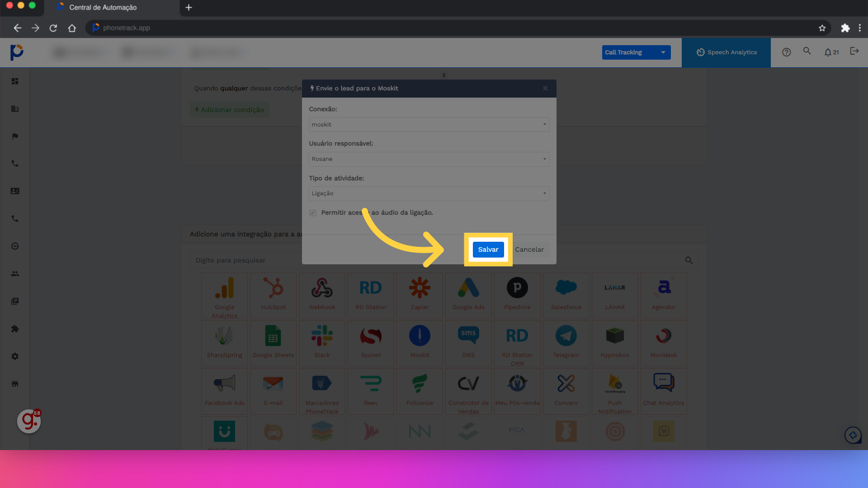Open the users group icon in sidebar
Image resolution: width=868 pixels, height=488 pixels.
(15, 274)
